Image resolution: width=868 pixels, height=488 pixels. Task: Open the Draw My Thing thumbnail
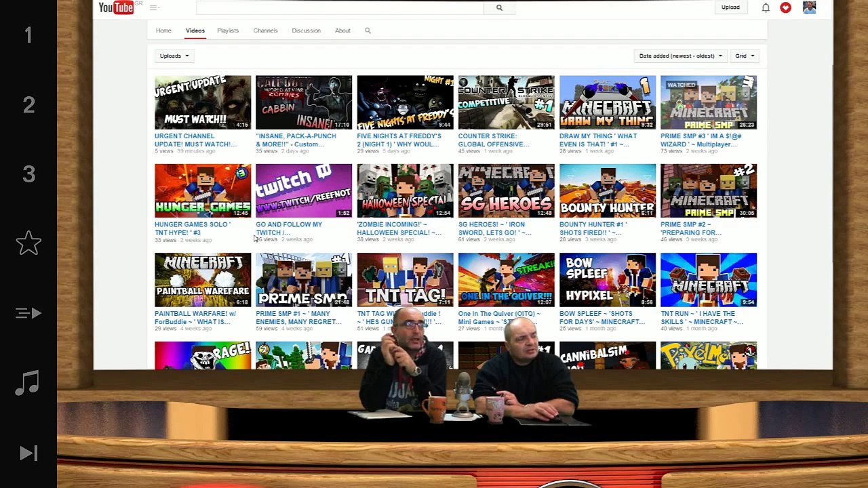(x=608, y=102)
